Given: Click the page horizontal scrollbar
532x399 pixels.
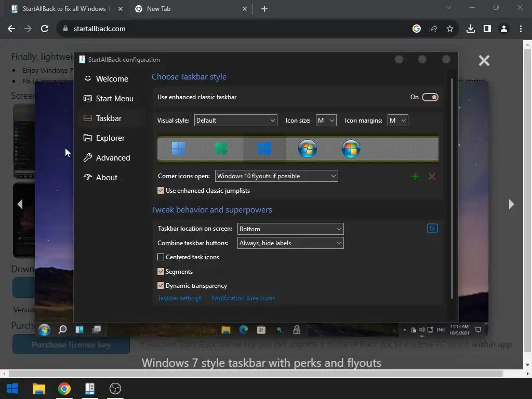Looking at the screenshot, I should (256, 374).
